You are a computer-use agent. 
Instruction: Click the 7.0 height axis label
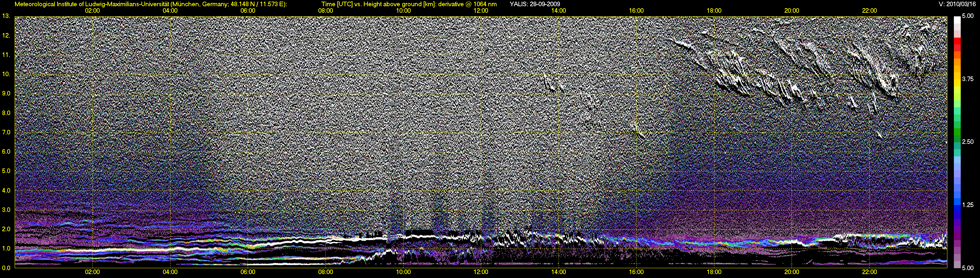[x=6, y=132]
